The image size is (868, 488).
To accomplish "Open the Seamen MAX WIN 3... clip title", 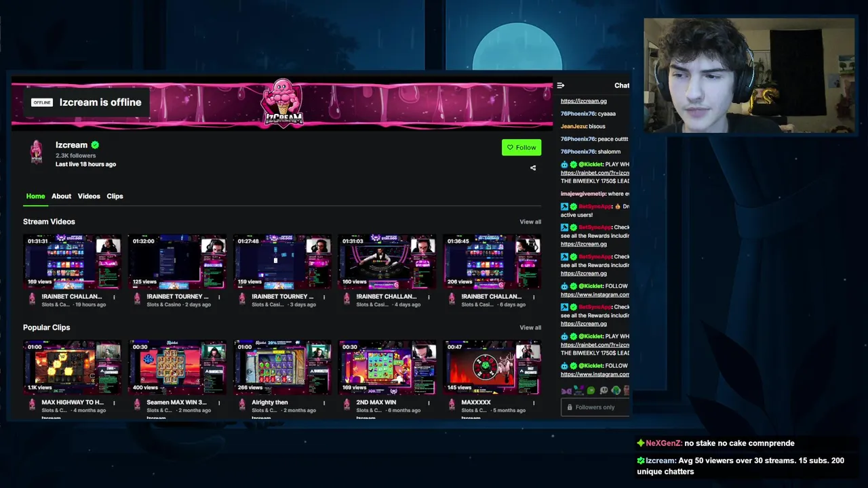I will point(176,403).
